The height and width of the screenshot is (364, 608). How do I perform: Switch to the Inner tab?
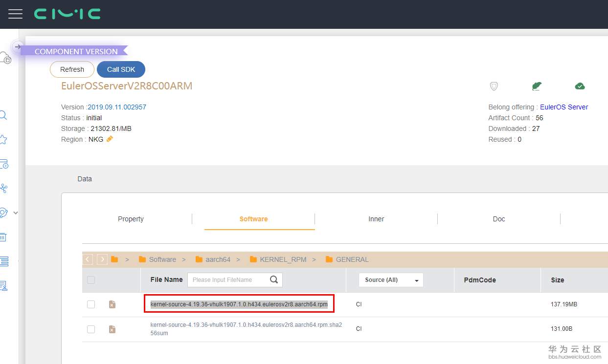pyautogui.click(x=376, y=219)
